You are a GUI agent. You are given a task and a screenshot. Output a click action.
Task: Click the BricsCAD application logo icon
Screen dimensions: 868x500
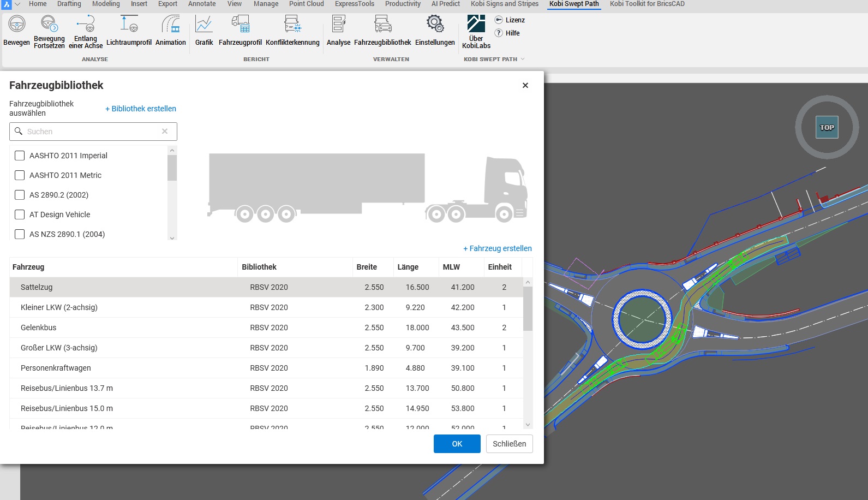pos(6,4)
